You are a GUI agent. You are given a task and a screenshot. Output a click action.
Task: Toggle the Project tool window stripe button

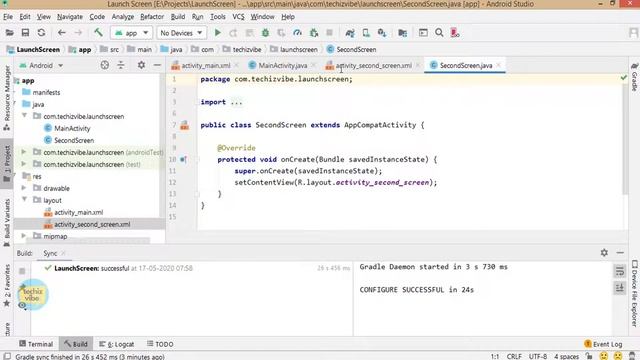click(7, 163)
